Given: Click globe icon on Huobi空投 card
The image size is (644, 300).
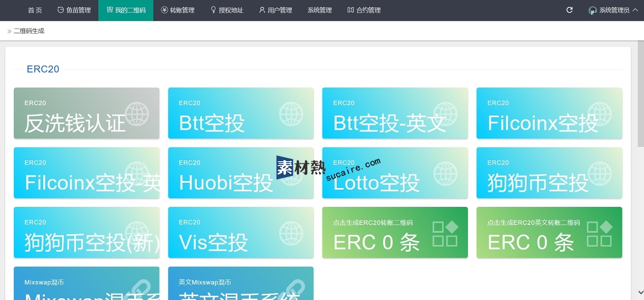Looking at the screenshot, I should 291,173.
